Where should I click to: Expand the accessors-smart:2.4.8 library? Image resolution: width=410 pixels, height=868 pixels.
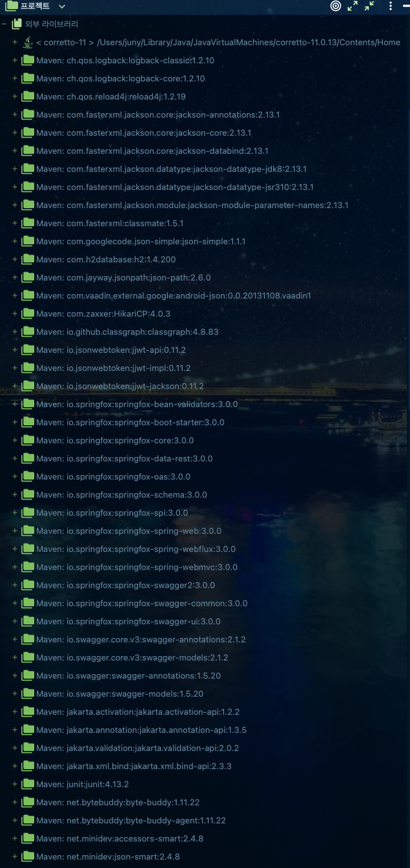pyautogui.click(x=15, y=838)
